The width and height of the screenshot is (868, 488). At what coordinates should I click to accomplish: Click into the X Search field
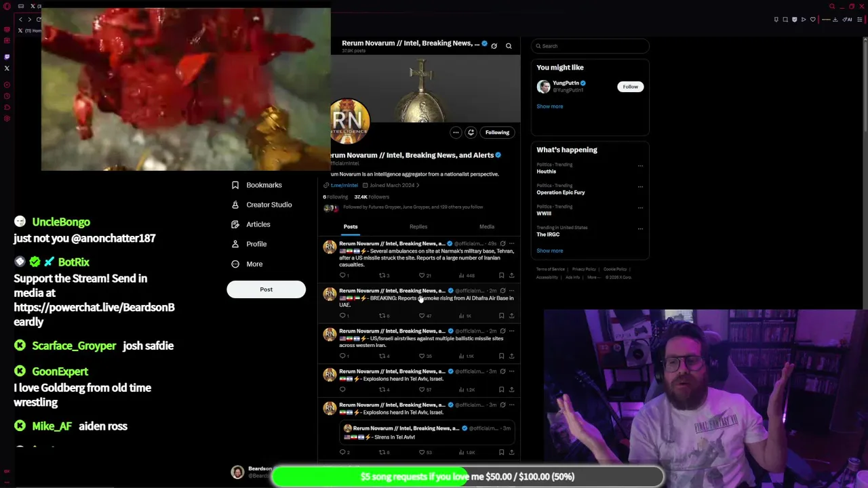point(590,46)
